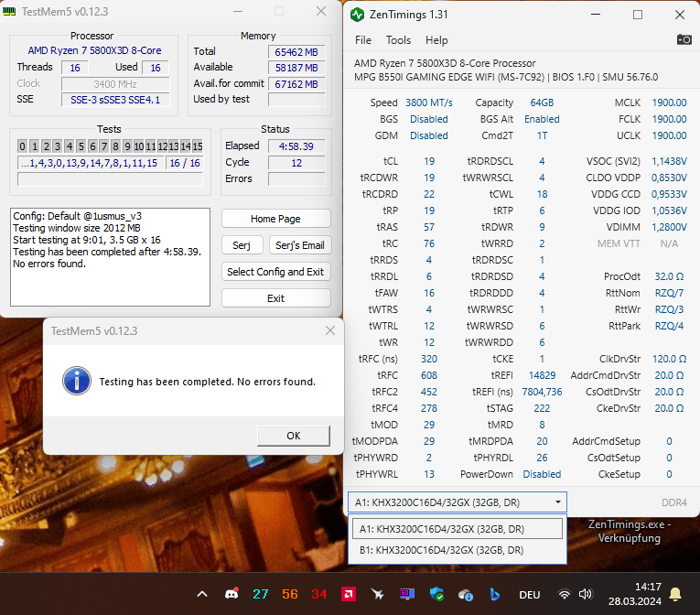This screenshot has width=700, height=615.
Task: Click the red 34 temperature tray icon
Action: coord(318,594)
